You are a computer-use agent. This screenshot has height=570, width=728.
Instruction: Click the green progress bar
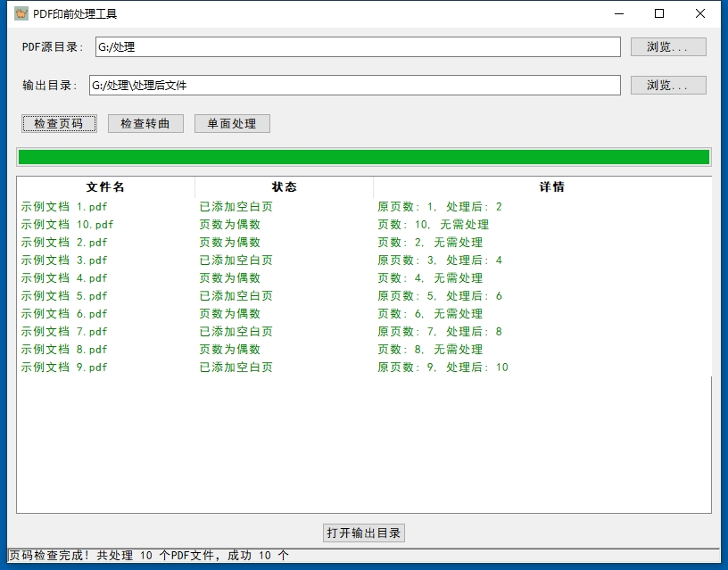364,157
